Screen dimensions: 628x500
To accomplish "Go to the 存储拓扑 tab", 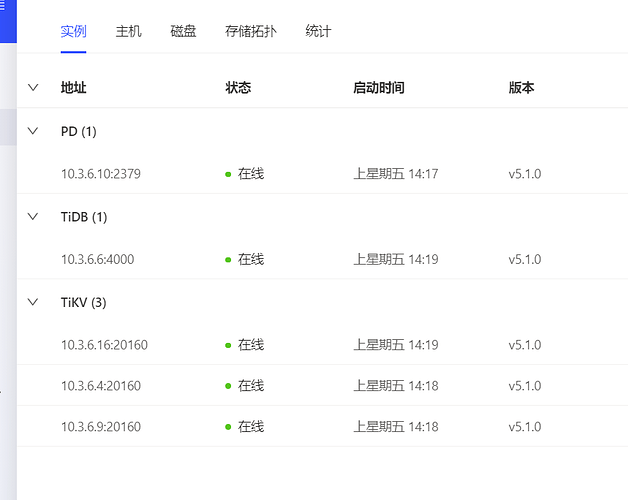I will [x=251, y=31].
